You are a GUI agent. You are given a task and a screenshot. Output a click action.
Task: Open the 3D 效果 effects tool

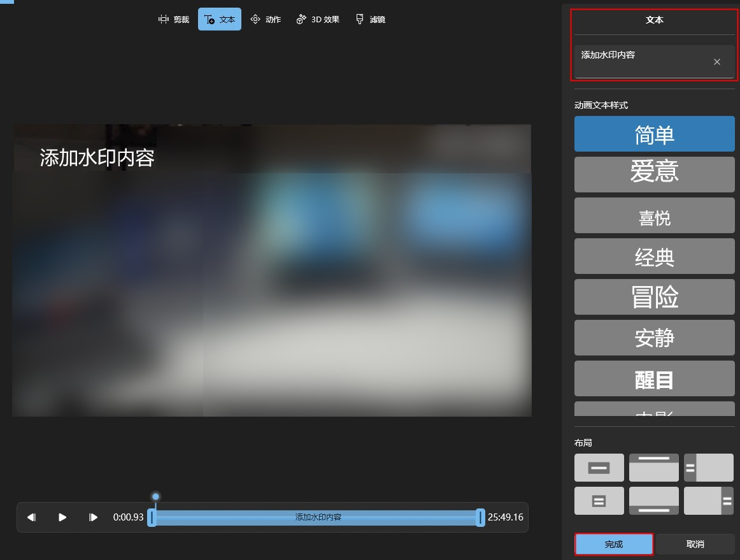point(318,19)
